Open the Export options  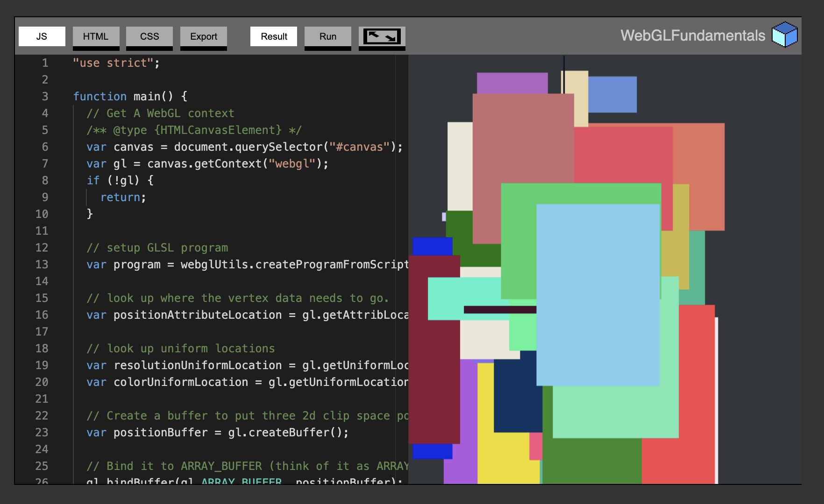203,36
